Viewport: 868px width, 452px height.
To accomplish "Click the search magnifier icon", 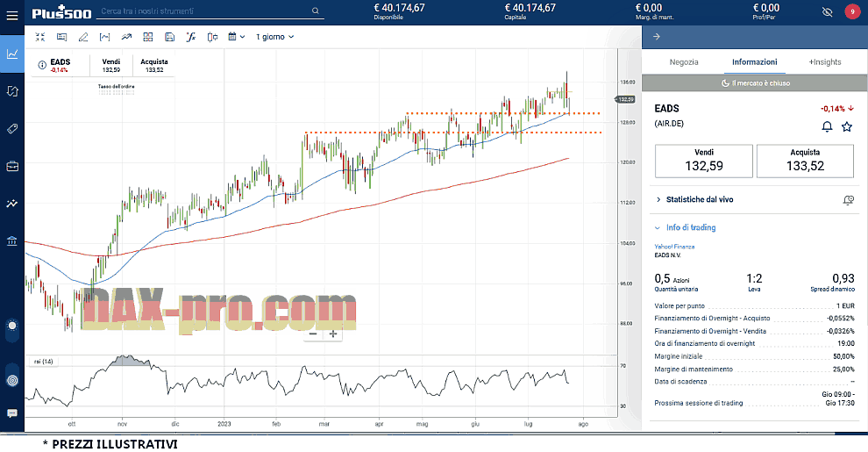I will tap(315, 11).
